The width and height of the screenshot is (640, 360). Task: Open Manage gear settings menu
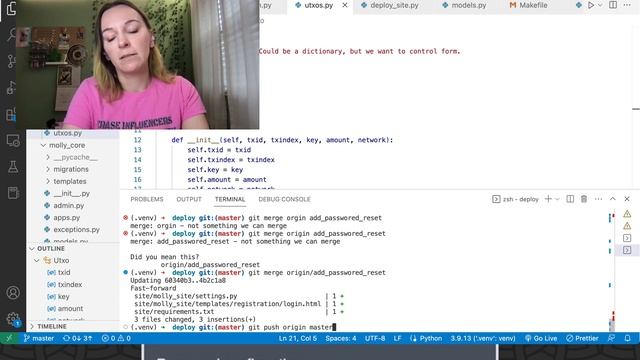click(x=13, y=318)
